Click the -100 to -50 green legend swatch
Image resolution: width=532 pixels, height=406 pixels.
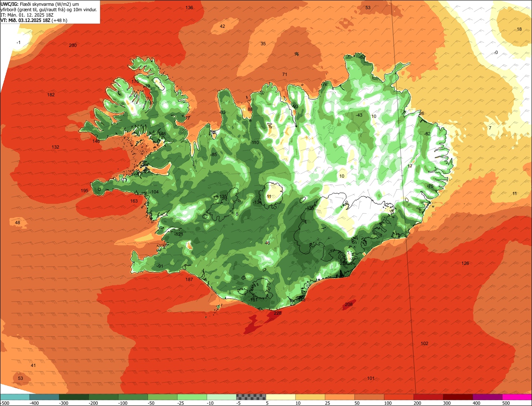pyautogui.click(x=133, y=397)
